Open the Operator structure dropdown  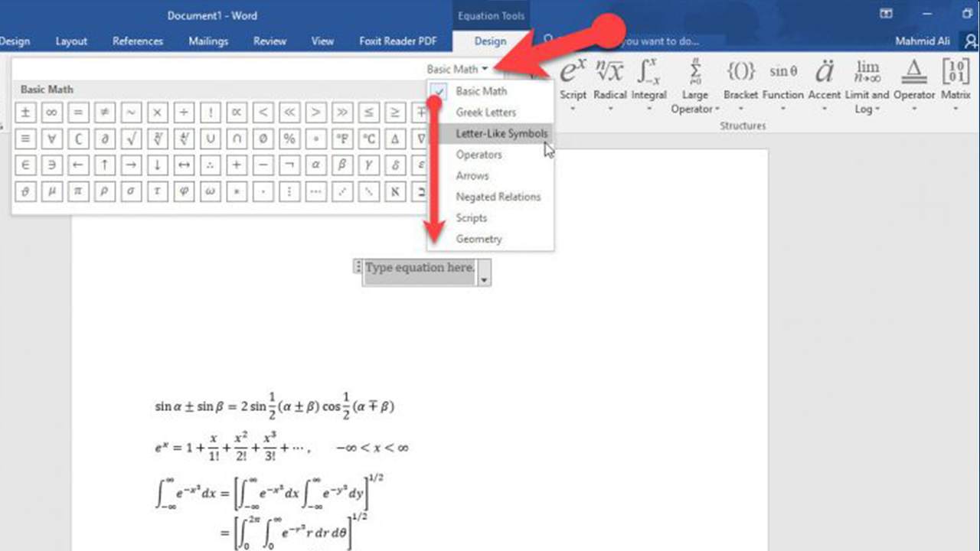[914, 85]
